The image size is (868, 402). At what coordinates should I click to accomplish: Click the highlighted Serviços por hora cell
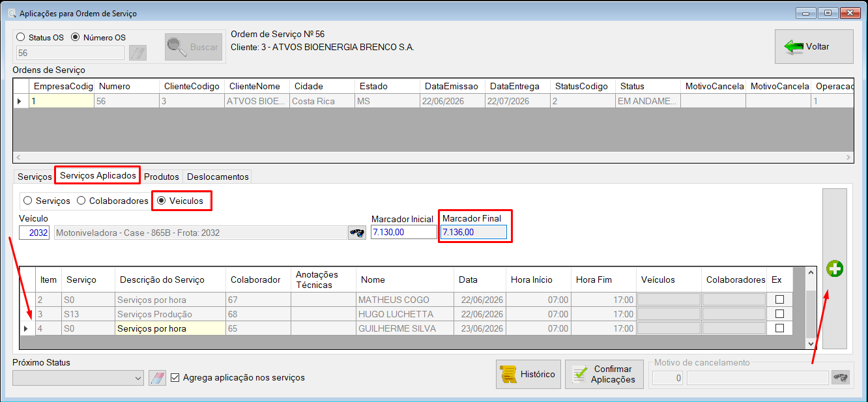(x=170, y=328)
